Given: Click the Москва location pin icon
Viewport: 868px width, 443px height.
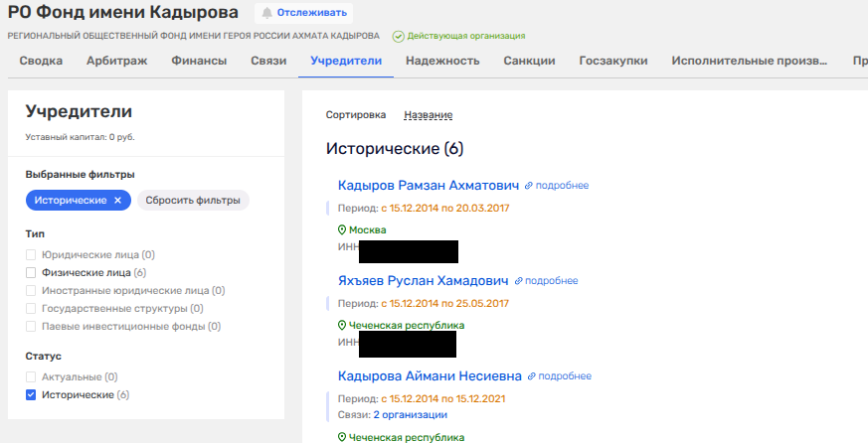Looking at the screenshot, I should (x=342, y=229).
